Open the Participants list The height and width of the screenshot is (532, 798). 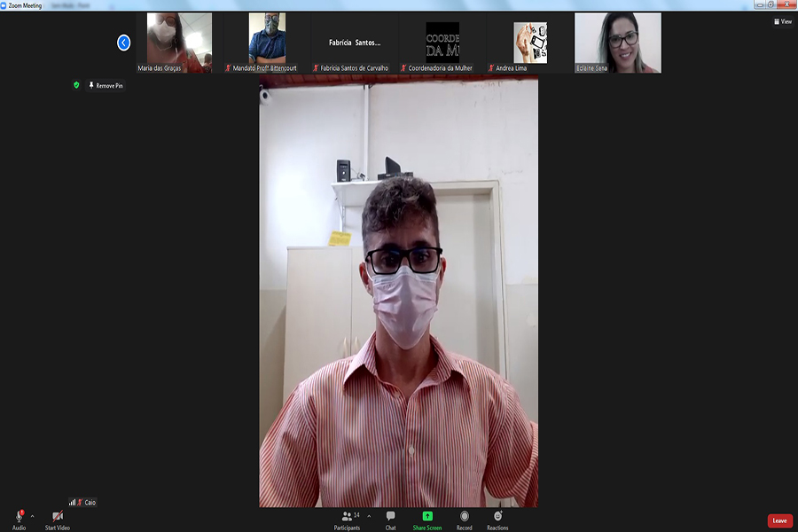click(x=347, y=516)
